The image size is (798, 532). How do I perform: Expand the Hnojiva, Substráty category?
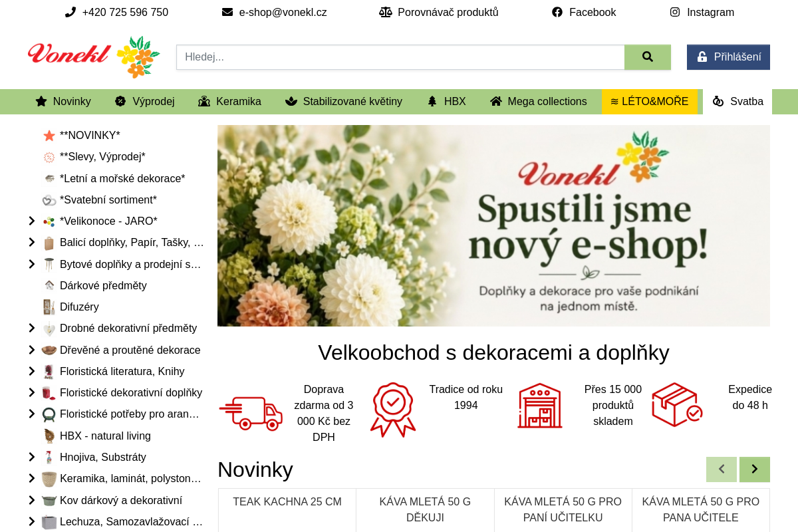pos(31,457)
